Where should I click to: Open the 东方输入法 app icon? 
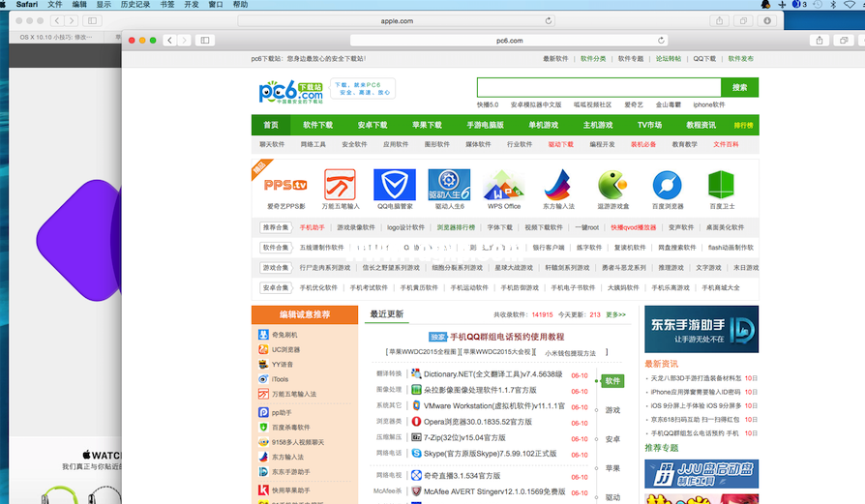coord(559,185)
